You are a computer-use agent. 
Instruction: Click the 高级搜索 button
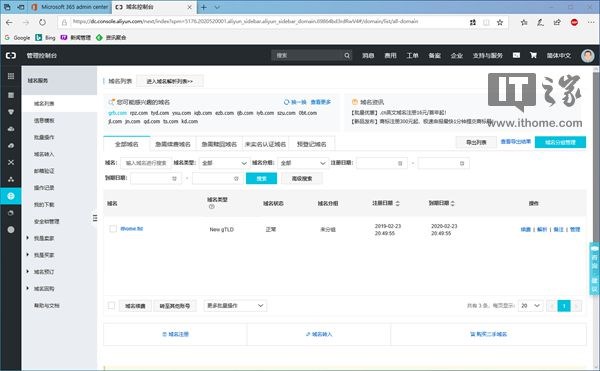pos(302,178)
